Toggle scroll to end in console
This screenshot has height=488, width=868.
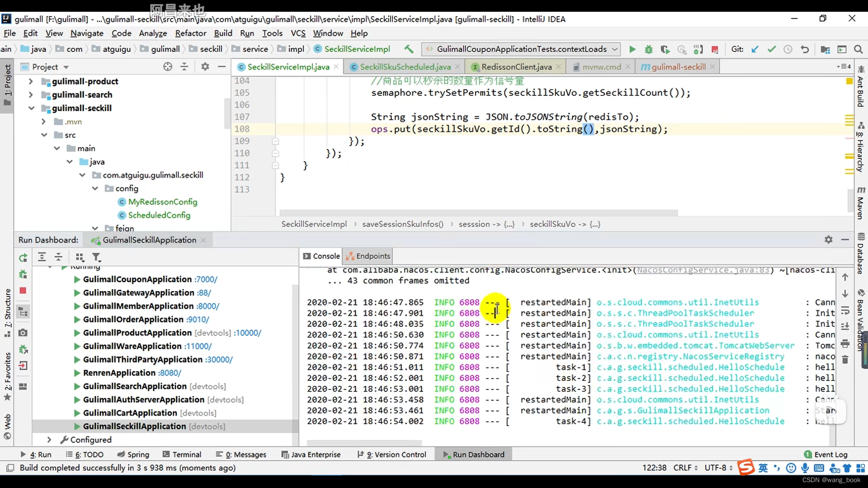(845, 327)
